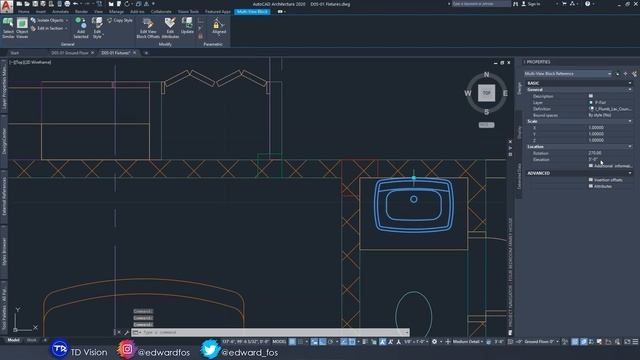
Task: Click the Definition property value
Action: (x=610, y=109)
